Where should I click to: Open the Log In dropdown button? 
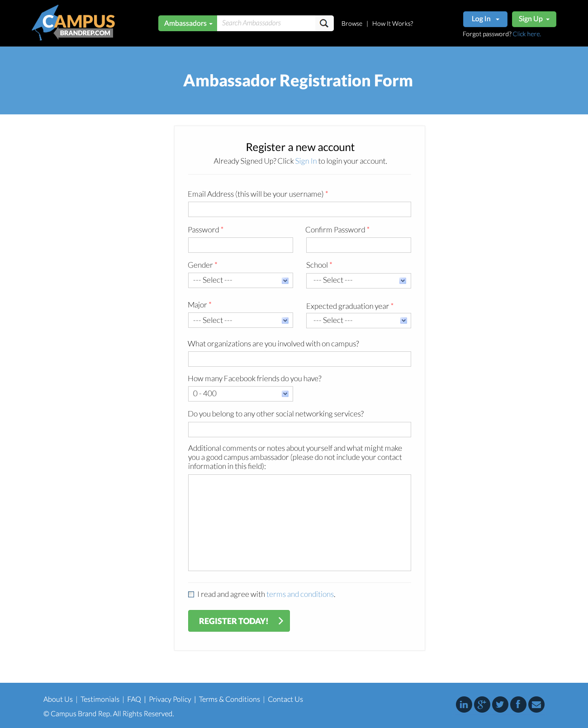pos(485,19)
